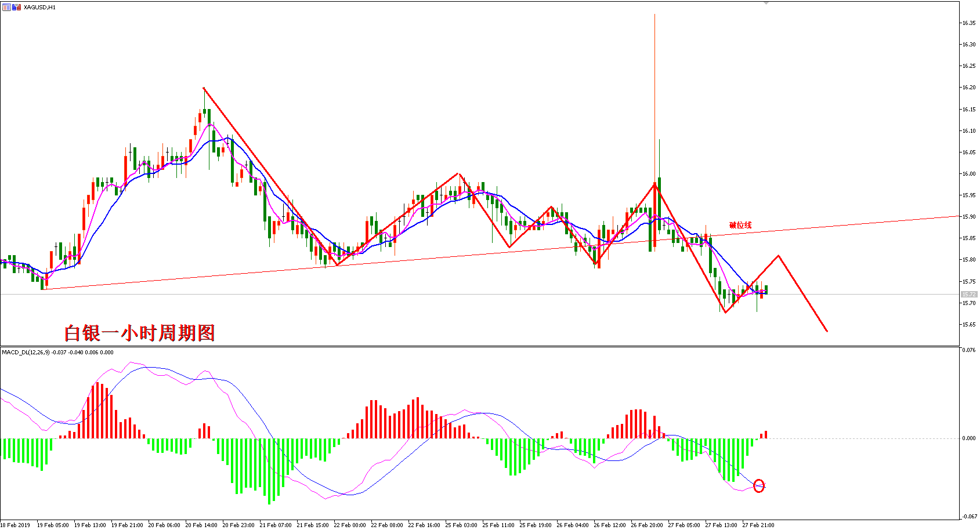Click the 18 Feb 2019 date label
This screenshot has width=980, height=530.
pyautogui.click(x=15, y=525)
